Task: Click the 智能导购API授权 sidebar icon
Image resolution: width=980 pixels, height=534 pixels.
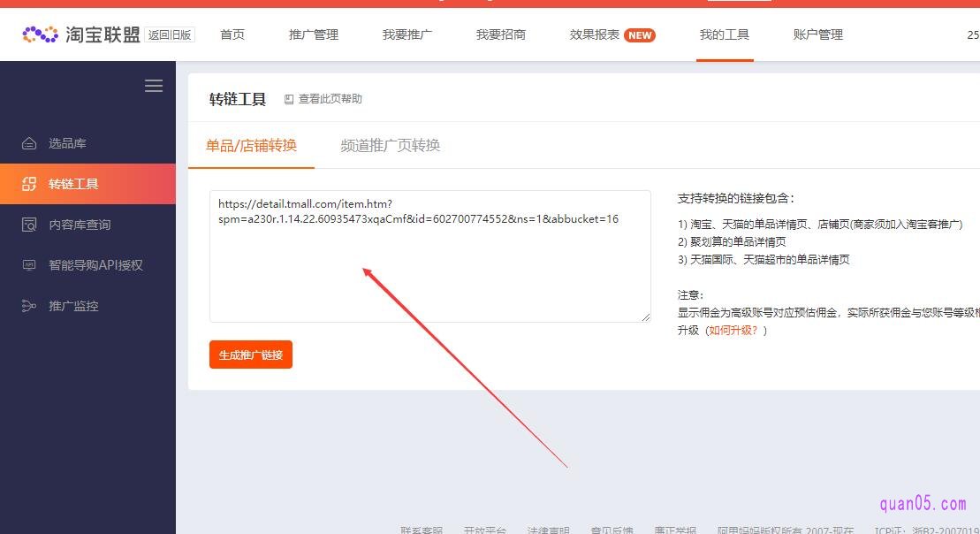Action: point(29,265)
